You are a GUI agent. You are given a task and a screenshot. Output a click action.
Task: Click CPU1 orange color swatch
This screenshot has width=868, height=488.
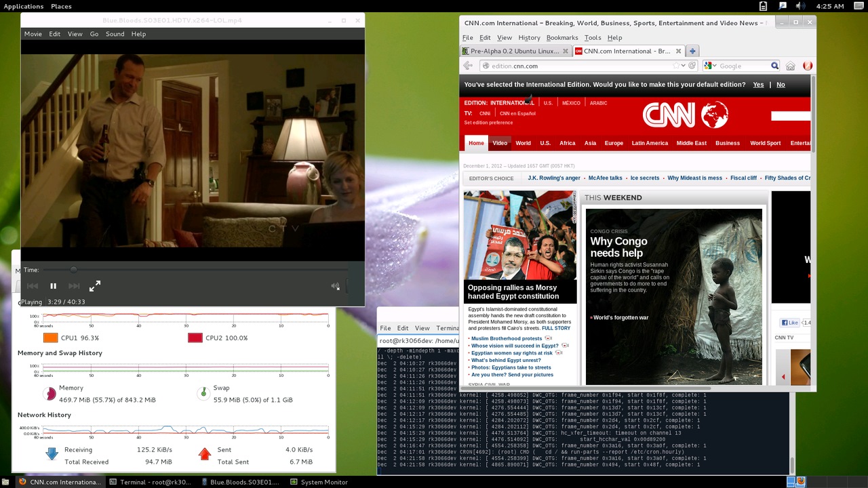point(51,338)
